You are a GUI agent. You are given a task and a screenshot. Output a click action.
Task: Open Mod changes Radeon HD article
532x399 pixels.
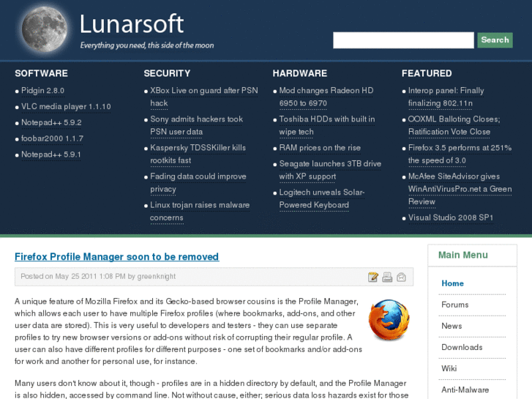click(x=326, y=97)
